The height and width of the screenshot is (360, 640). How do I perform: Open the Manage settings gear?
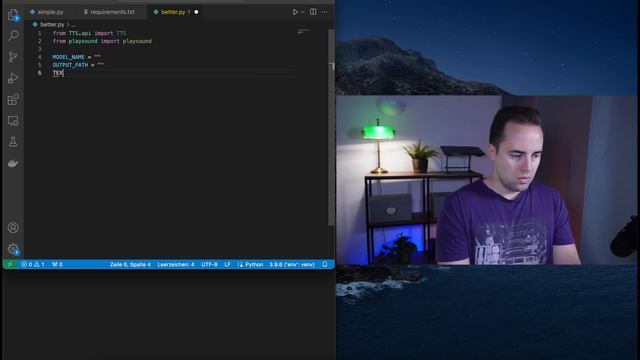point(13,249)
